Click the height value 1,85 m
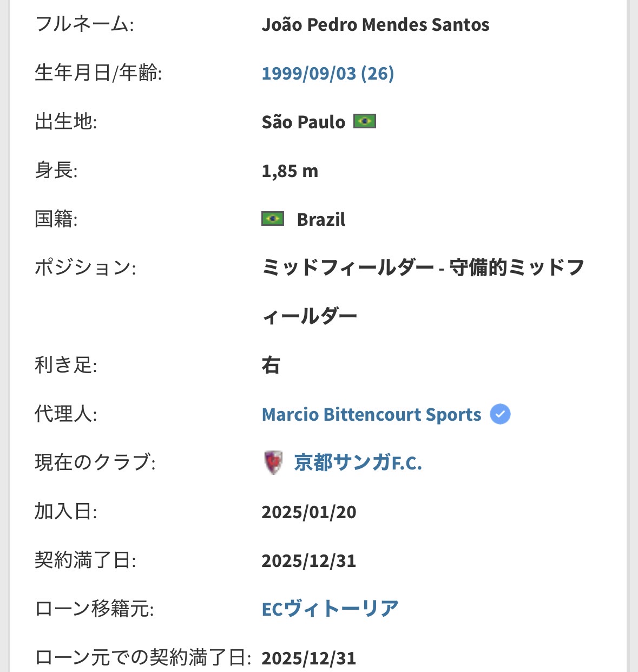638x672 pixels. (290, 171)
